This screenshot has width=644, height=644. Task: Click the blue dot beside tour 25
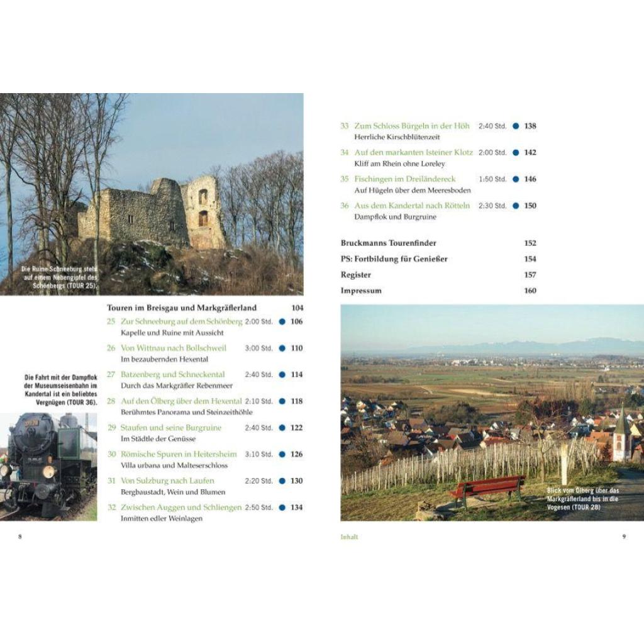[x=282, y=321]
